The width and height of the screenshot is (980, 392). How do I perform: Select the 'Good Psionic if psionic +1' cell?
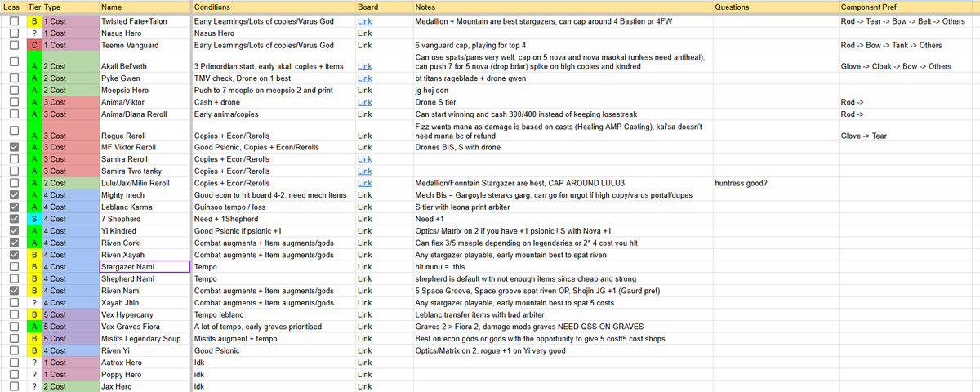(274, 231)
